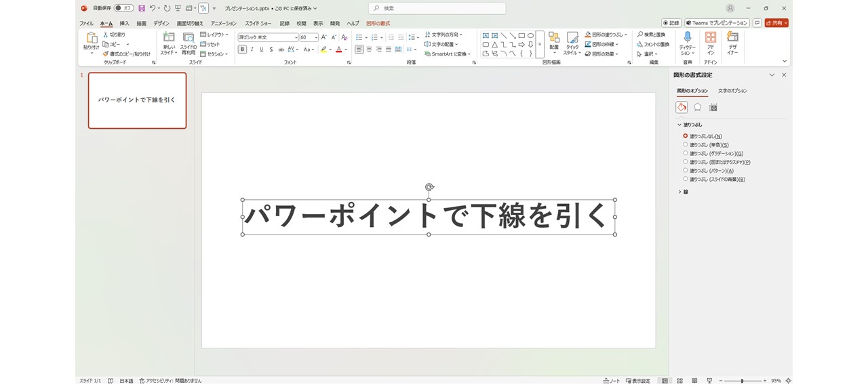Clear all formatting icon
868x387 pixels.
pyautogui.click(x=344, y=37)
